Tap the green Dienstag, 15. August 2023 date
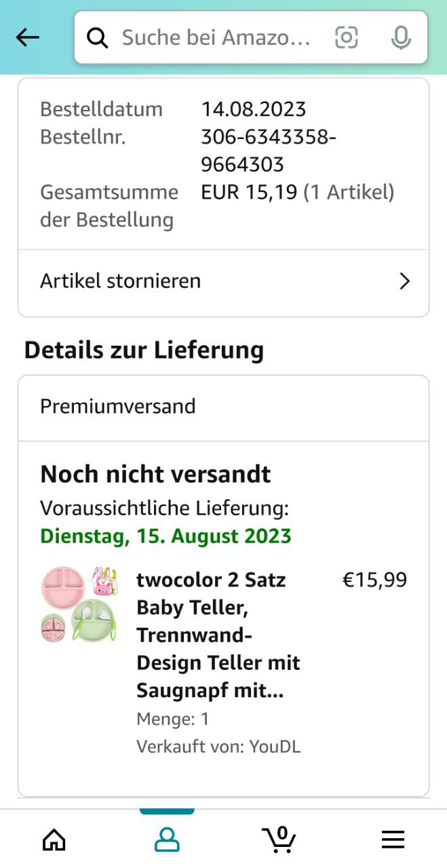 tap(166, 536)
